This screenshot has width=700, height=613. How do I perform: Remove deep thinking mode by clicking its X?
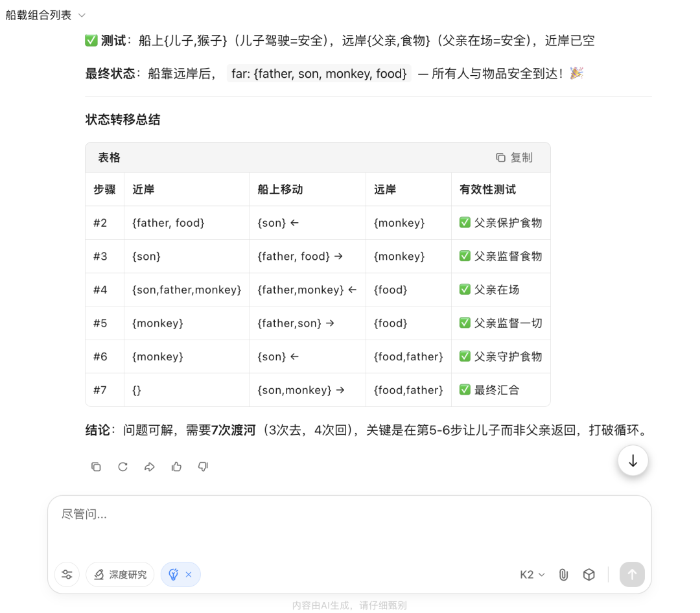click(188, 574)
